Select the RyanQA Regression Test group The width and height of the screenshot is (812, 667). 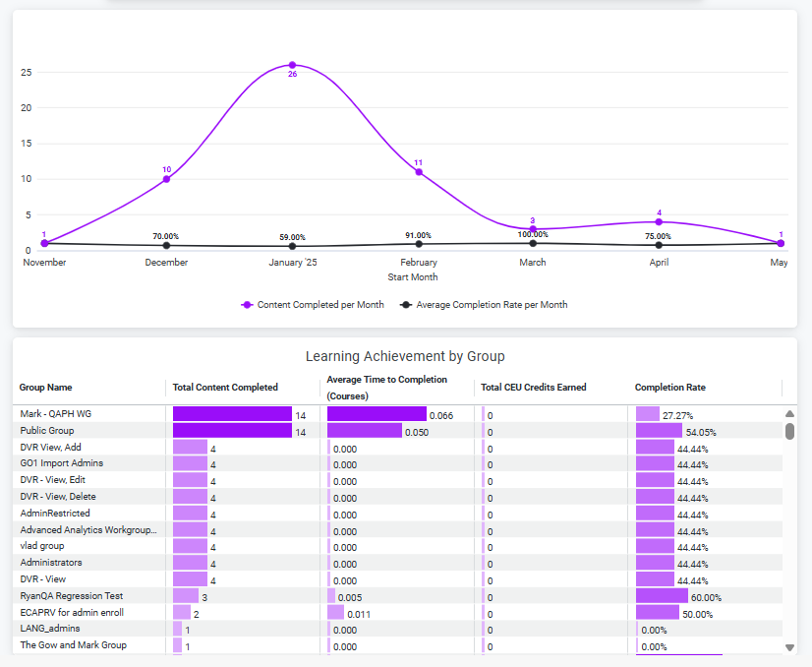[x=72, y=596]
